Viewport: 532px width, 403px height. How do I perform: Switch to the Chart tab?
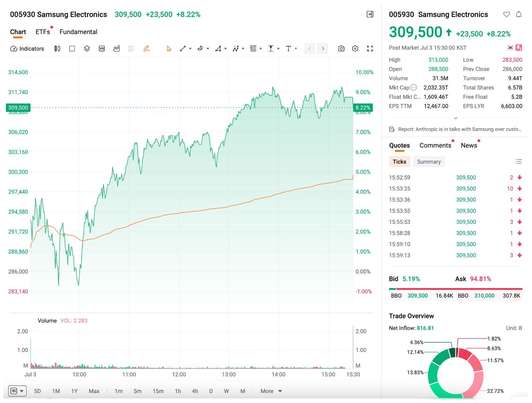[18, 32]
